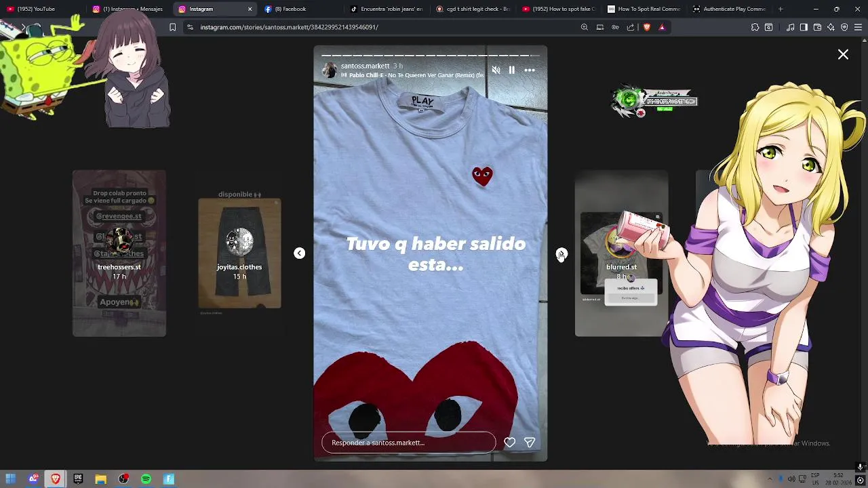Screen dimensions: 868x488
Task: Click the ESP US language indicator
Action: click(816, 479)
